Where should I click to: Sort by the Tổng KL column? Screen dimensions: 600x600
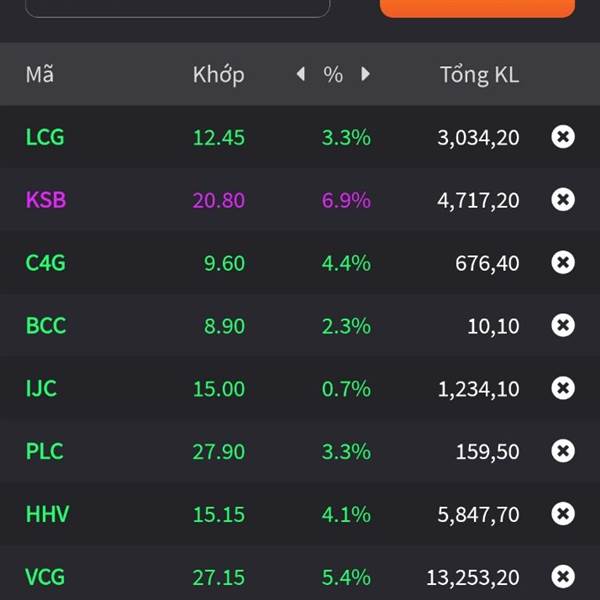coord(479,74)
